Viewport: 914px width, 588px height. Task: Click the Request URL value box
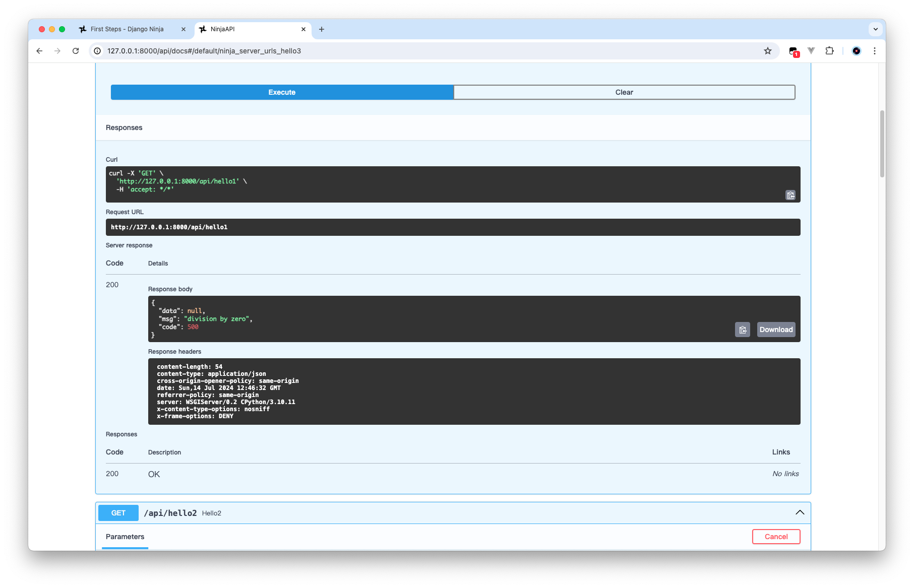(x=453, y=227)
